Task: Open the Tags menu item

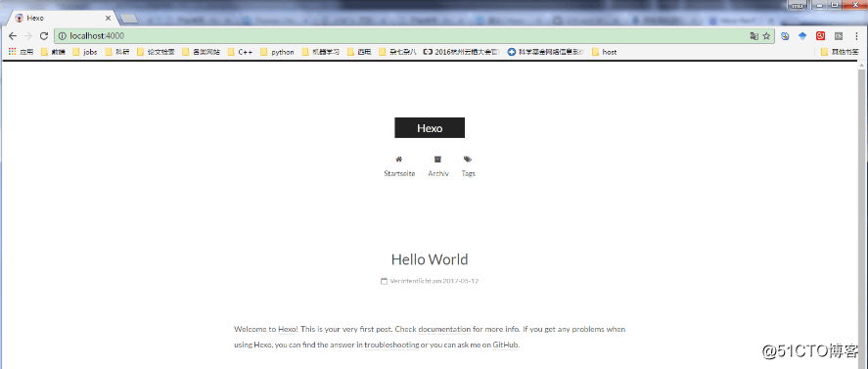Action: tap(469, 173)
